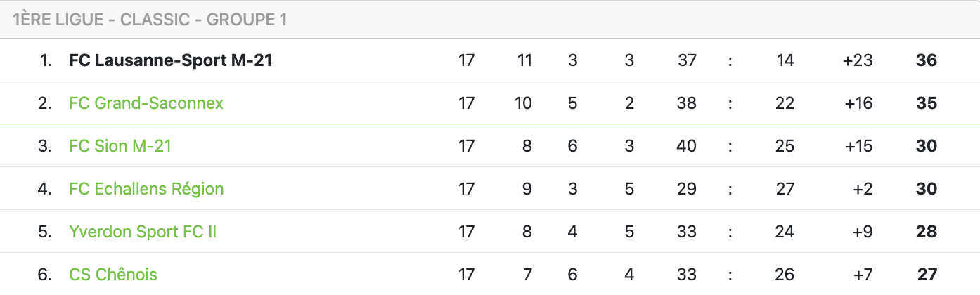Image resolution: width=980 pixels, height=295 pixels.
Task: Open the Yverdon Sport FC II team page
Action: point(143,232)
